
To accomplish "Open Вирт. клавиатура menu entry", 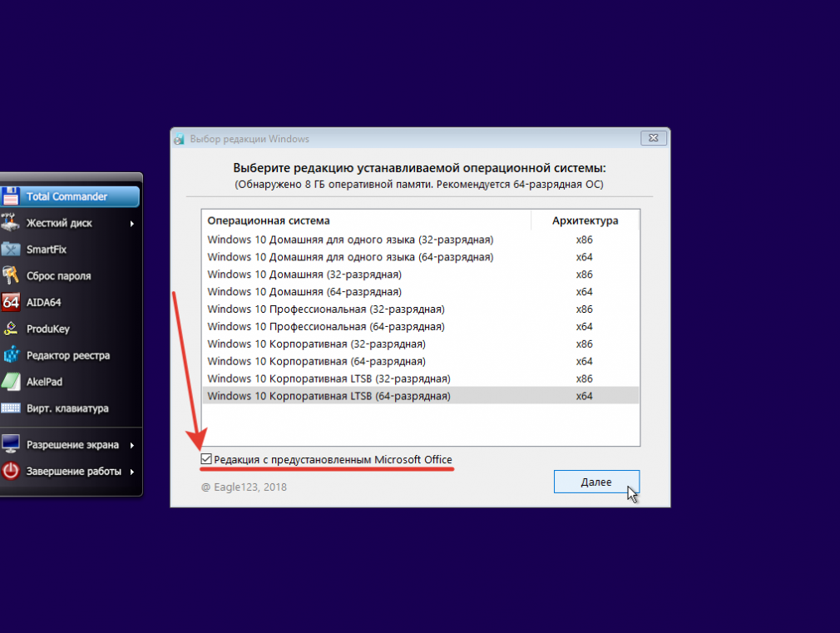I will coord(70,408).
